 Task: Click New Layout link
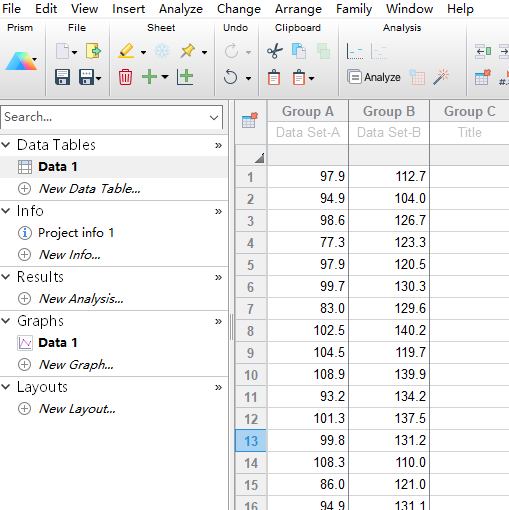(x=77, y=409)
